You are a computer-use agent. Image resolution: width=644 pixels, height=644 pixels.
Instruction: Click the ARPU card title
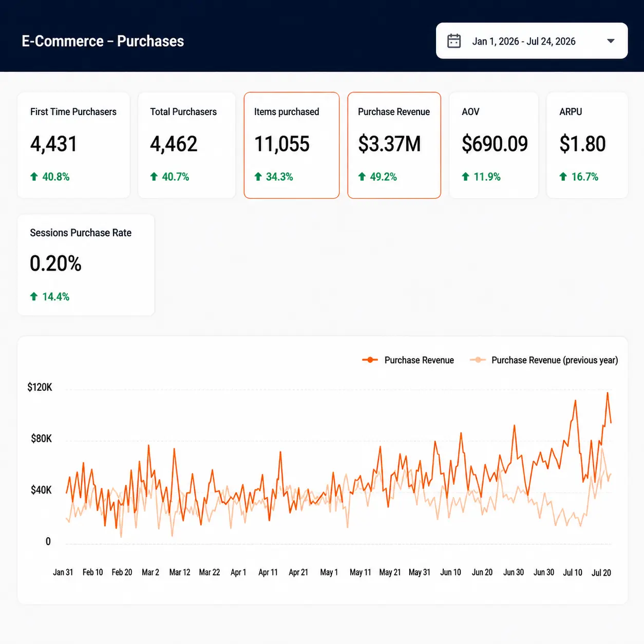(x=571, y=112)
